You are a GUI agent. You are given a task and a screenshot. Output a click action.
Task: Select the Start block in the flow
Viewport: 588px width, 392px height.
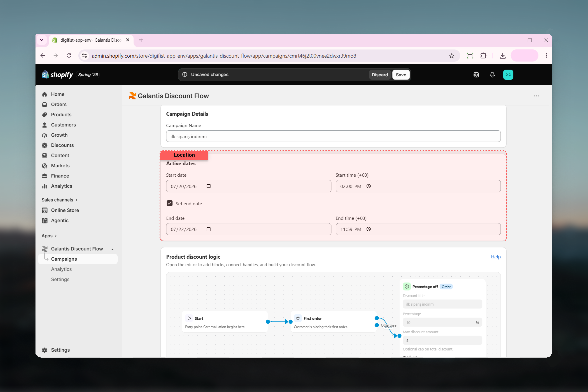pyautogui.click(x=225, y=322)
